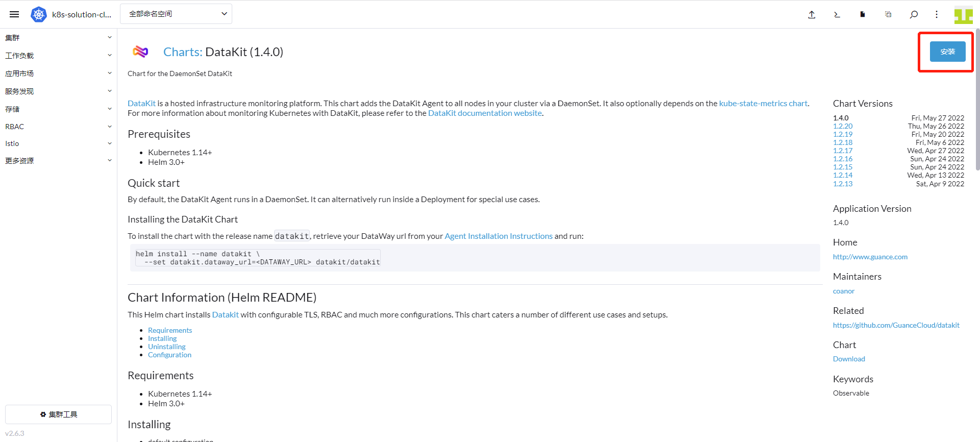
Task: Open the resource search magnifier icon
Action: [x=914, y=14]
